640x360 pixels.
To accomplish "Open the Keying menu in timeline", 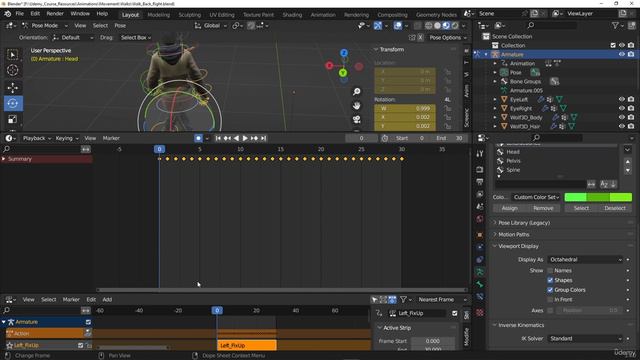I will click(x=66, y=138).
